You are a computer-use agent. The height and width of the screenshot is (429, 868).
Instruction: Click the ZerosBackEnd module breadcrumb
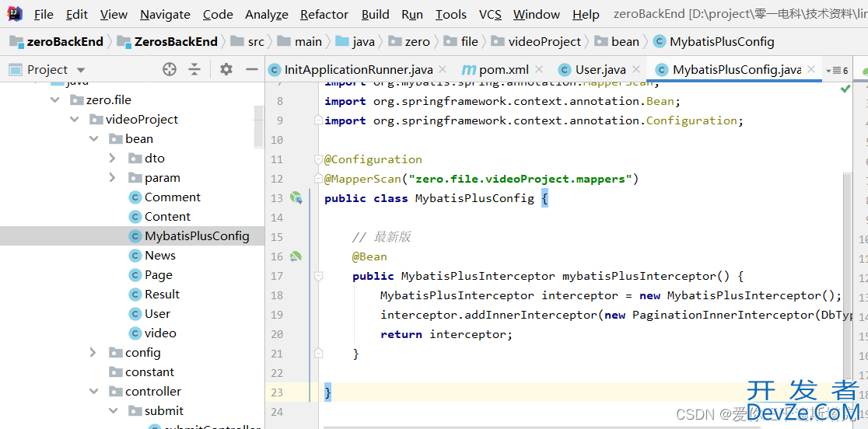pyautogui.click(x=168, y=41)
